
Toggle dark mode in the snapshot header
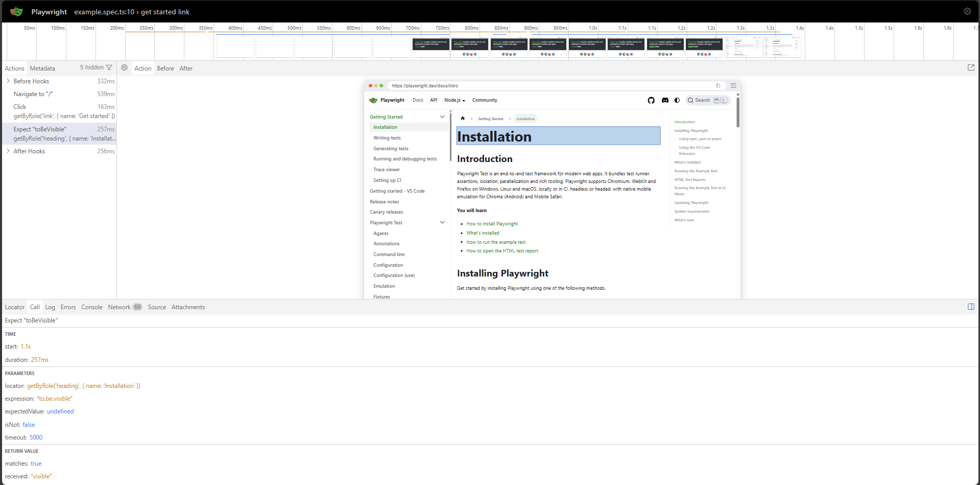[x=677, y=100]
